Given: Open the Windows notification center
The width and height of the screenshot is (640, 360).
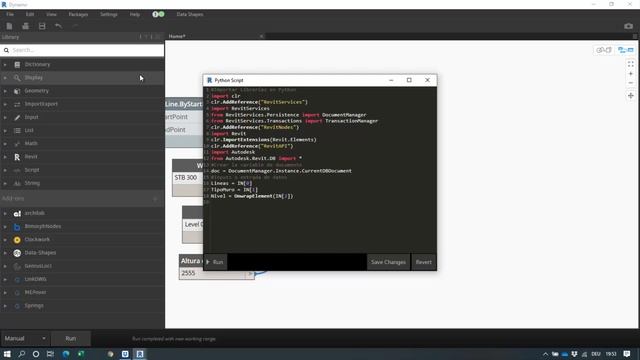Looking at the screenshot, I should click(627, 354).
